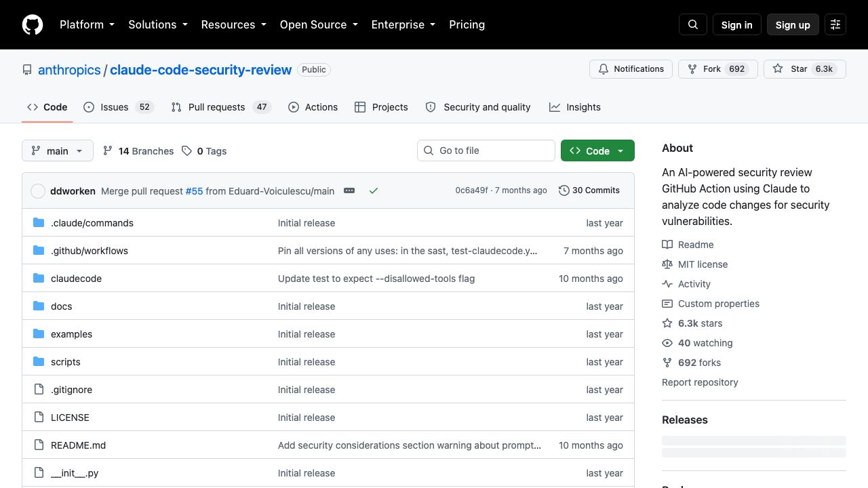
Task: Open the claude-code-security-review repository link
Action: coord(201,70)
